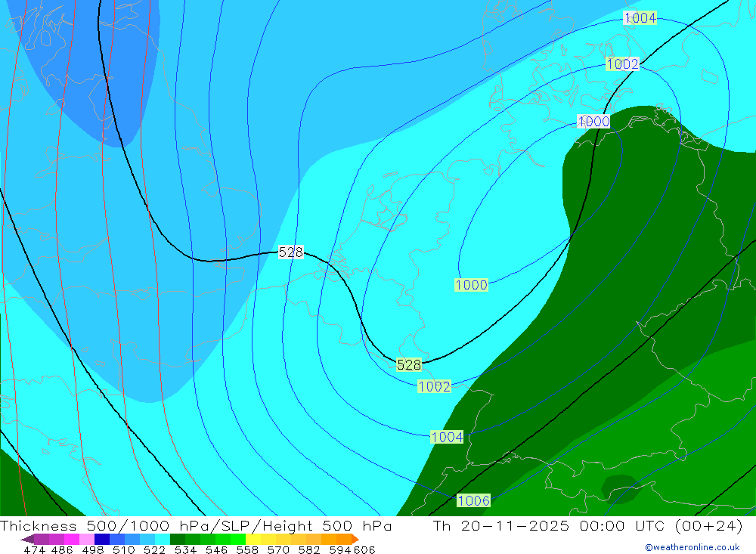Select the 1000 label with light green background
Screen dimensions: 756x554
click(x=472, y=284)
